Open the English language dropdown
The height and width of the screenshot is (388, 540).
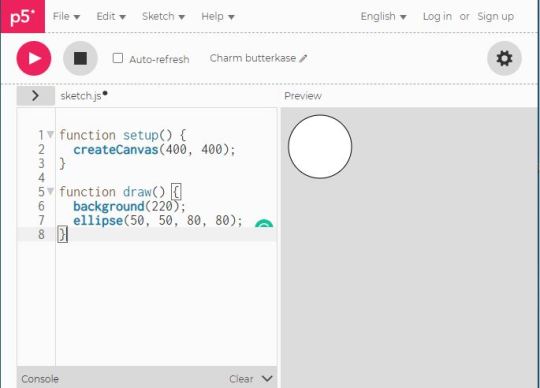(x=383, y=16)
